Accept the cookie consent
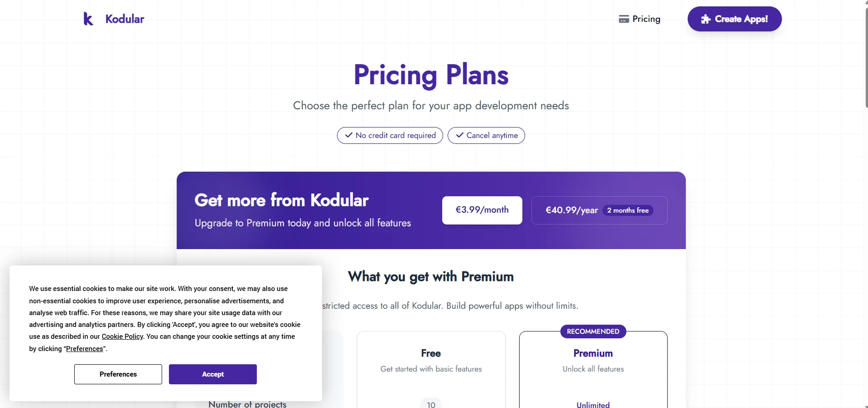The image size is (868, 408). coord(212,374)
